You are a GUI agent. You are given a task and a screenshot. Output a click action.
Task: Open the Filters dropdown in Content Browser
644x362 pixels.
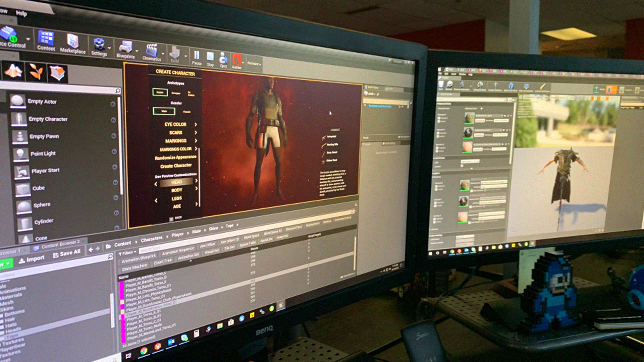click(x=127, y=253)
